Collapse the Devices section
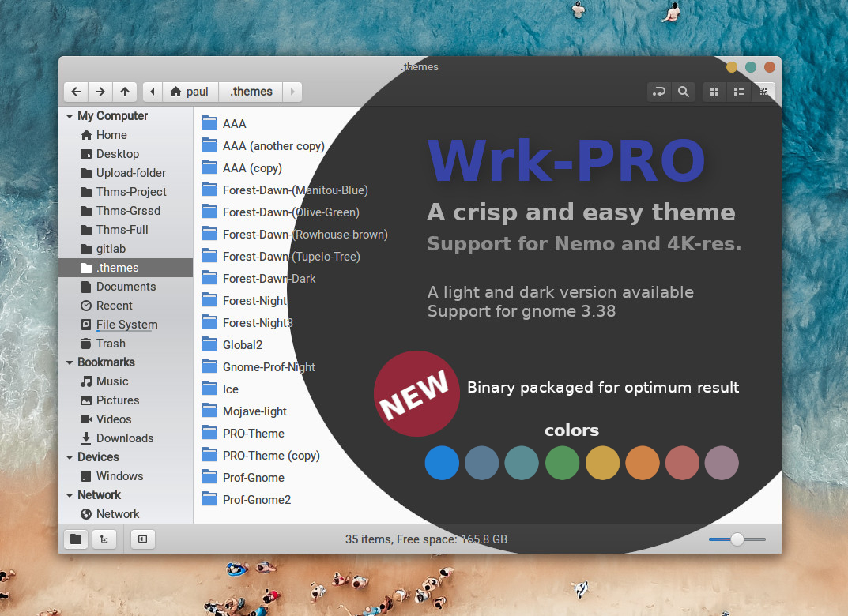 pyautogui.click(x=70, y=457)
